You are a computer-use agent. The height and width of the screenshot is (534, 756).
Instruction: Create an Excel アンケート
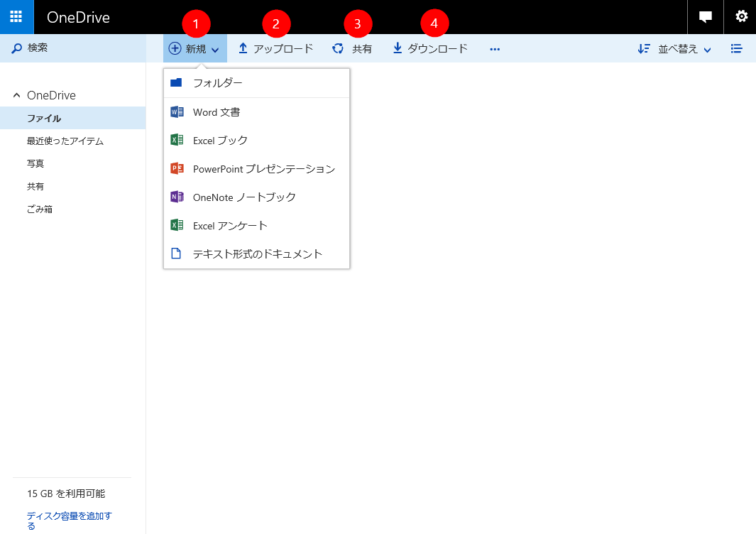point(256,226)
